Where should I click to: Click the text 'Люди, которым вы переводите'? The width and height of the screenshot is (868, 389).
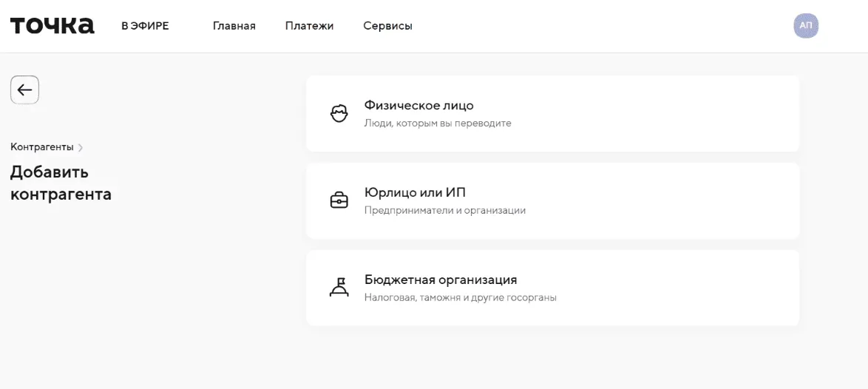point(437,124)
